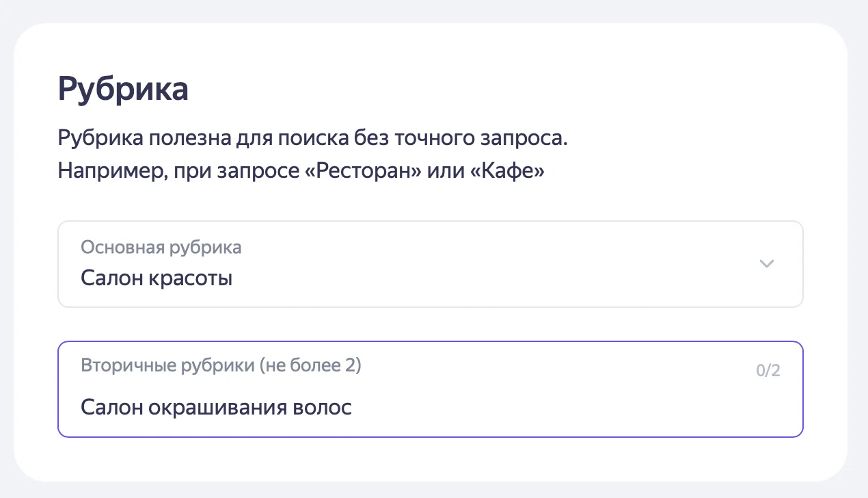Click the typed text Салон окрашивания волос
Image resolution: width=868 pixels, height=498 pixels.
click(216, 408)
